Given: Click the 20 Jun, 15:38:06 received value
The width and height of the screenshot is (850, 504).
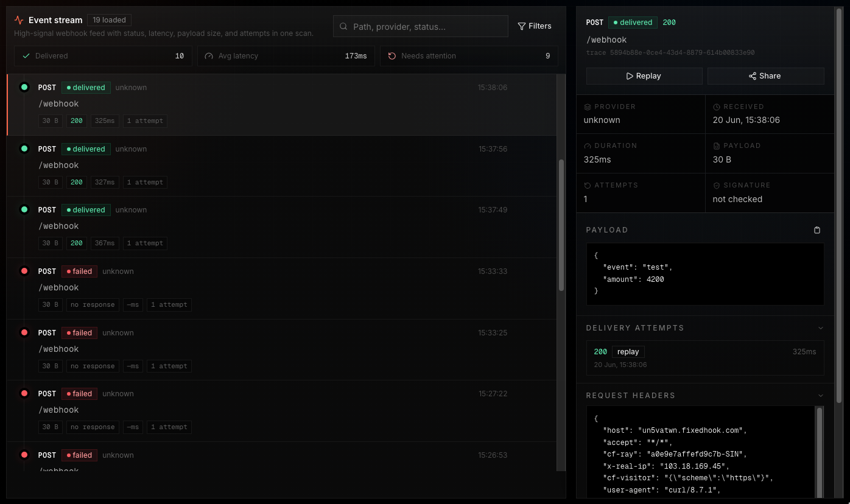Looking at the screenshot, I should tap(746, 120).
